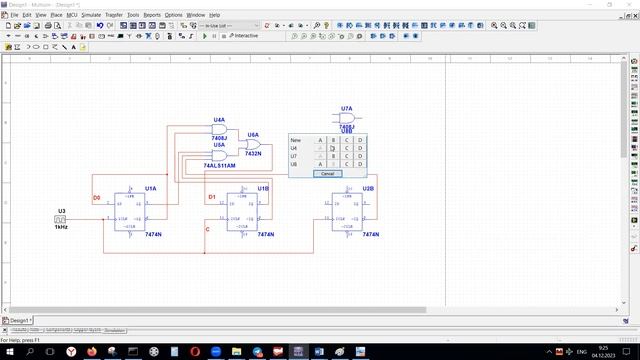The width and height of the screenshot is (640, 360).
Task: Run the simulation with green play button
Action: 204,36
